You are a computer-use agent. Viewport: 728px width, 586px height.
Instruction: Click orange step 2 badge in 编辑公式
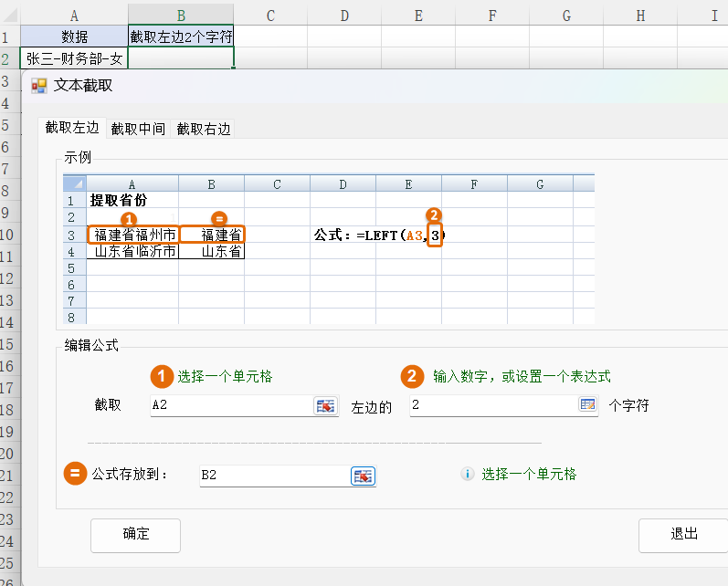[x=415, y=376]
